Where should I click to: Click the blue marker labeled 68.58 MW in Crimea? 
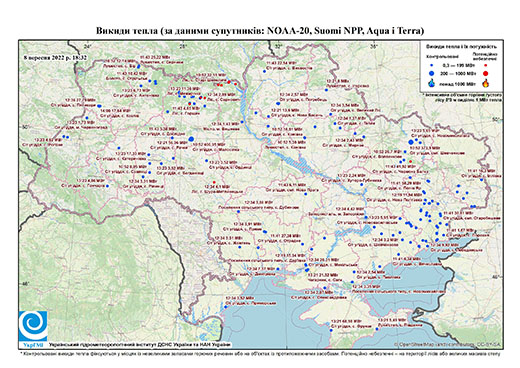pyautogui.click(x=331, y=330)
